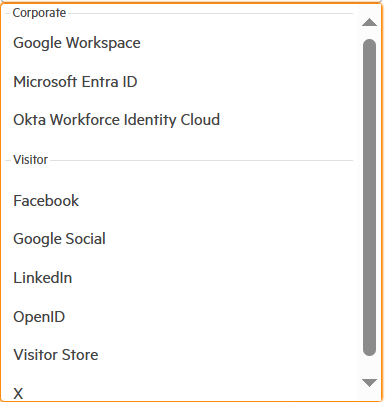Pick Okta Workforce Identity Cloud
Image resolution: width=385 pixels, height=402 pixels.
(116, 120)
